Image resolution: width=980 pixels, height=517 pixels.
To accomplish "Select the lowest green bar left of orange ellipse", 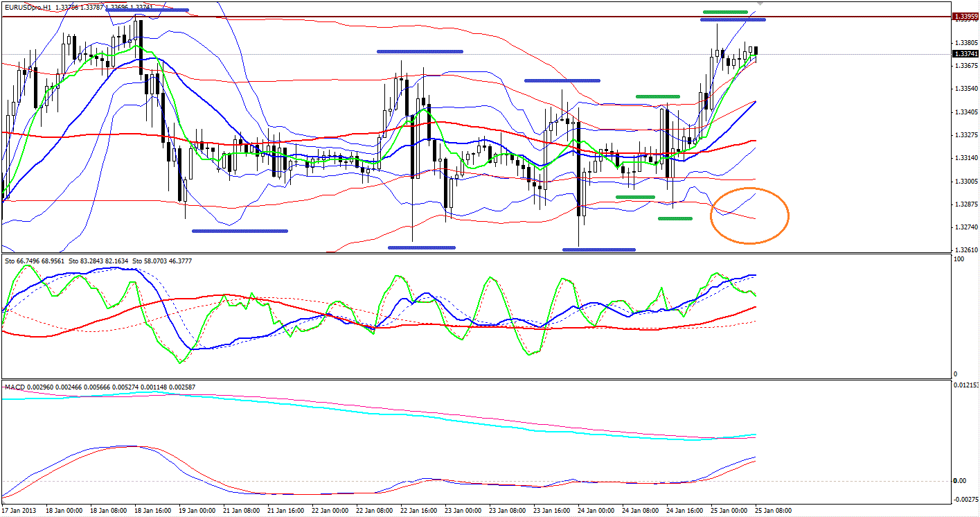I will (675, 219).
